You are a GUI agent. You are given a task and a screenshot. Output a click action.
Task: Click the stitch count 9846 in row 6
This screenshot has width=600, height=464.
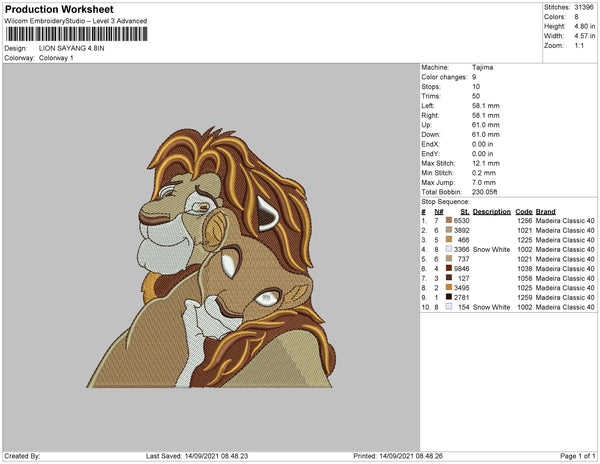pos(461,269)
